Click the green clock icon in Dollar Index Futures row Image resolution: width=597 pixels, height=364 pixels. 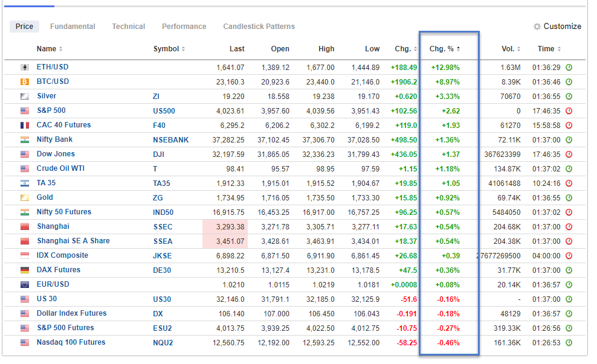[x=569, y=314]
